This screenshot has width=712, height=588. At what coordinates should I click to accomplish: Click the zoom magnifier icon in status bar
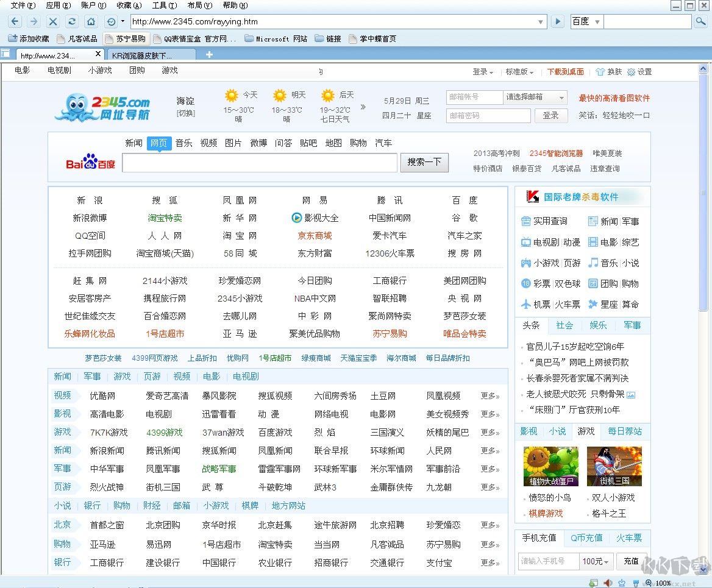pyautogui.click(x=648, y=583)
